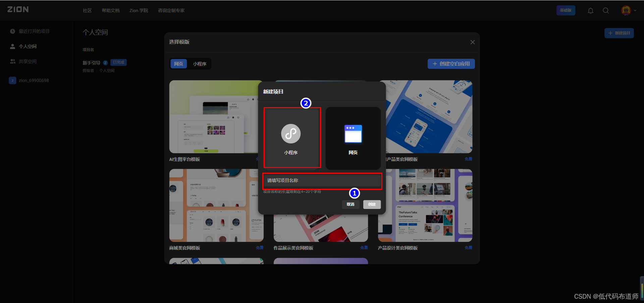Click the person icon beside 个人空间
The height and width of the screenshot is (303, 644).
pos(12,46)
